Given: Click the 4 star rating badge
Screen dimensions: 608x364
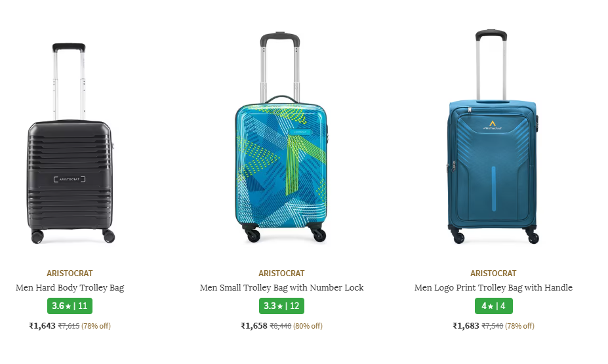Looking at the screenshot, I should point(494,306).
